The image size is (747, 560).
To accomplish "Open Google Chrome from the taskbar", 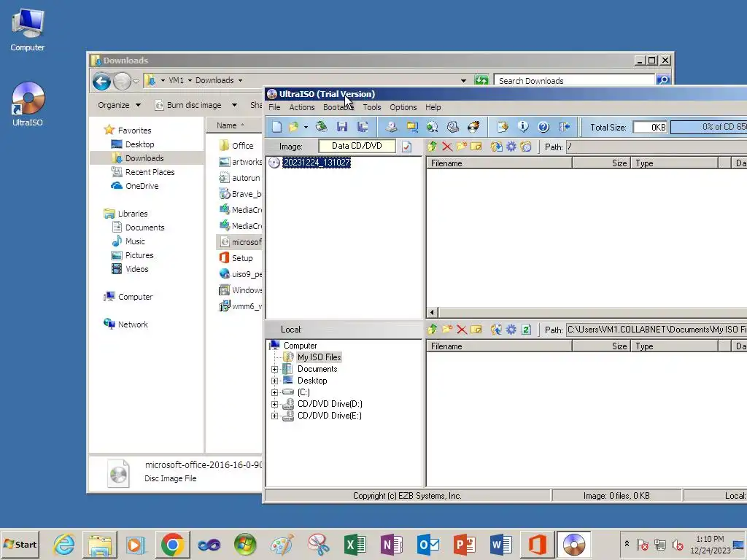I will coord(172,544).
